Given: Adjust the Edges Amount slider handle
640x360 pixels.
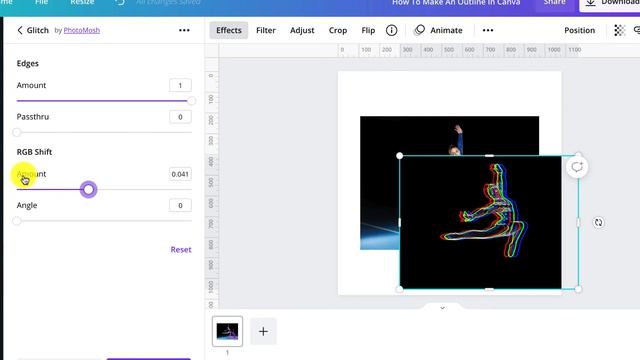Looking at the screenshot, I should pyautogui.click(x=191, y=101).
